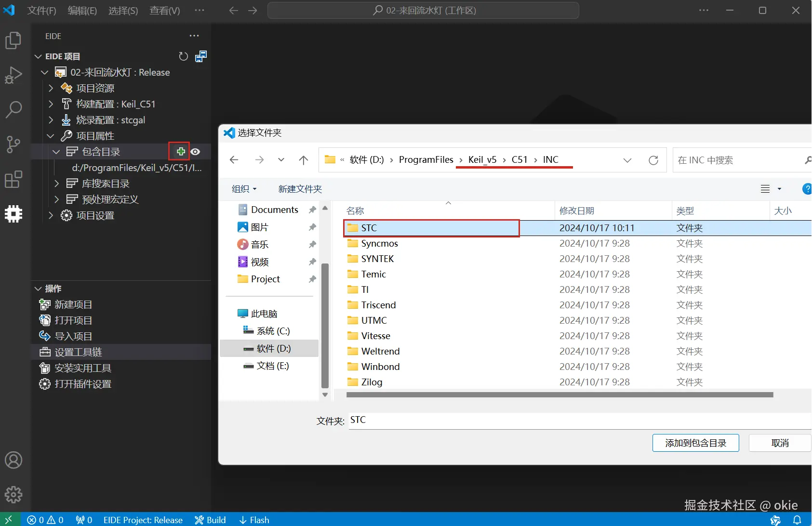Click the VS Code command center search box
This screenshot has height=526, width=812.
tap(423, 10)
